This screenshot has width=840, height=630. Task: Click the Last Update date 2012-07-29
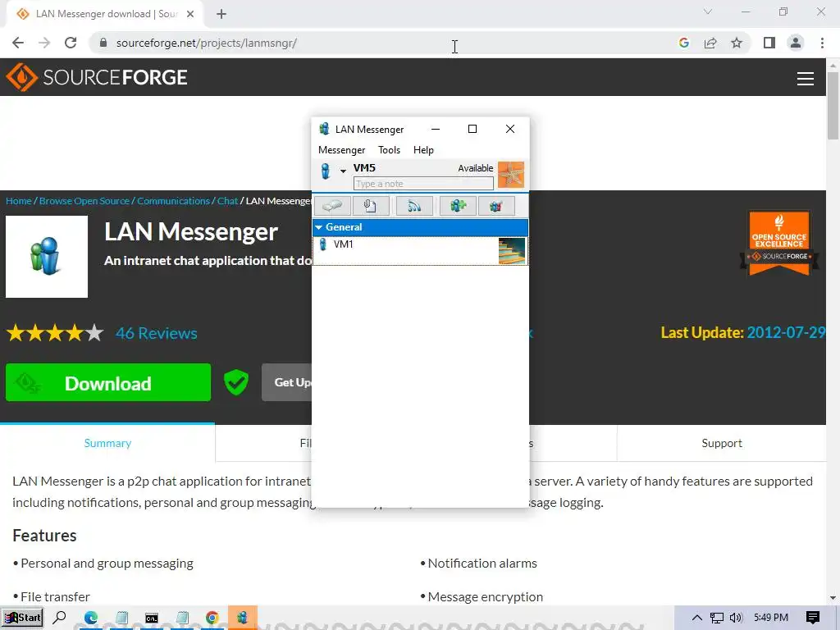point(786,333)
